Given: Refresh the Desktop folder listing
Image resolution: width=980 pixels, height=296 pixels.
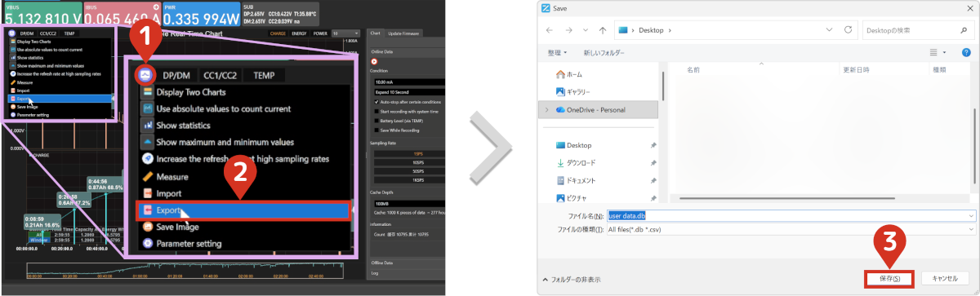Looking at the screenshot, I should (849, 30).
